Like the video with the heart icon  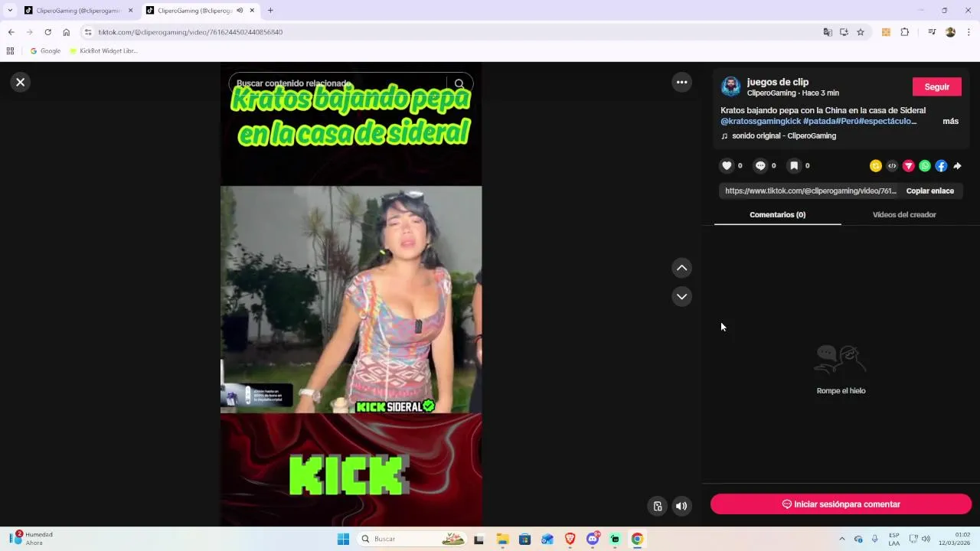pyautogui.click(x=727, y=165)
